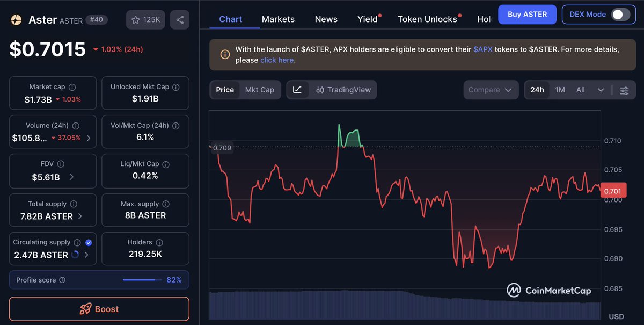Show info for Unlocked Mkt Cap
This screenshot has height=325, width=644.
click(x=176, y=87)
